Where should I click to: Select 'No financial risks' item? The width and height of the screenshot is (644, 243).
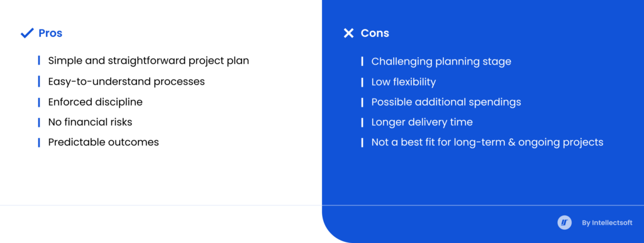[91, 122]
